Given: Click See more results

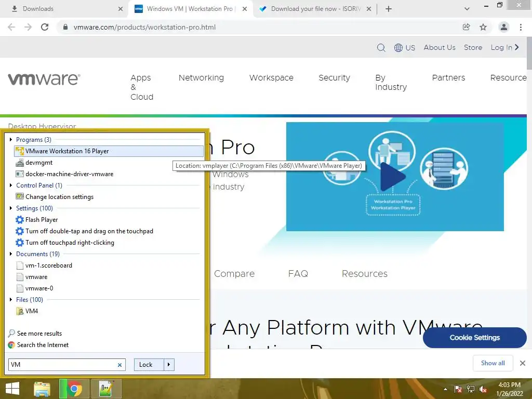Looking at the screenshot, I should pyautogui.click(x=39, y=334).
